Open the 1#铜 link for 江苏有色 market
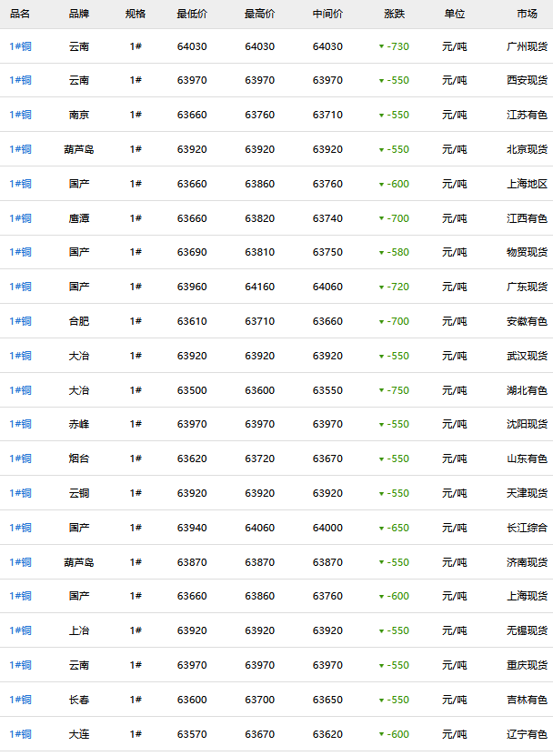553x756 pixels. click(x=20, y=116)
